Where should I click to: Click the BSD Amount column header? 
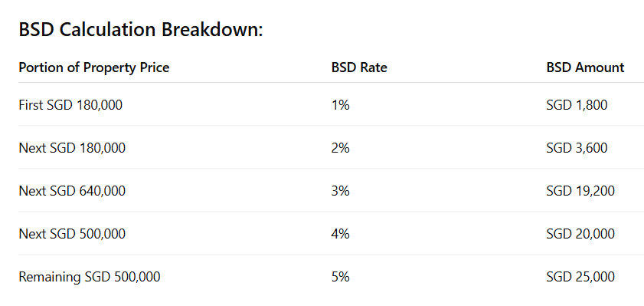(585, 67)
